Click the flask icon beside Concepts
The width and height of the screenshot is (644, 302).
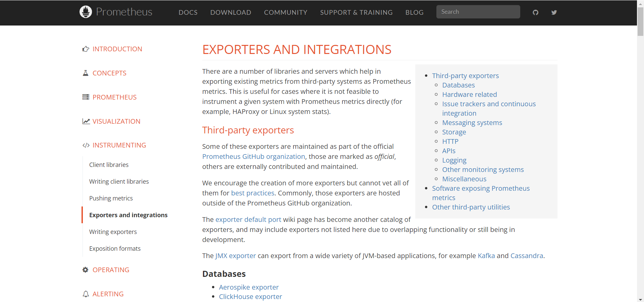[86, 73]
